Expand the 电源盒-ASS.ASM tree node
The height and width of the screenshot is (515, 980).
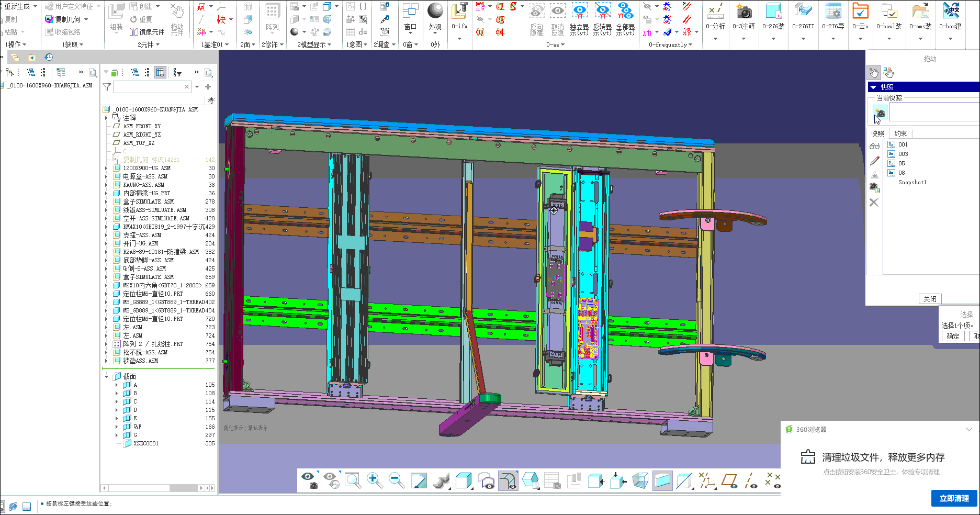pos(107,176)
